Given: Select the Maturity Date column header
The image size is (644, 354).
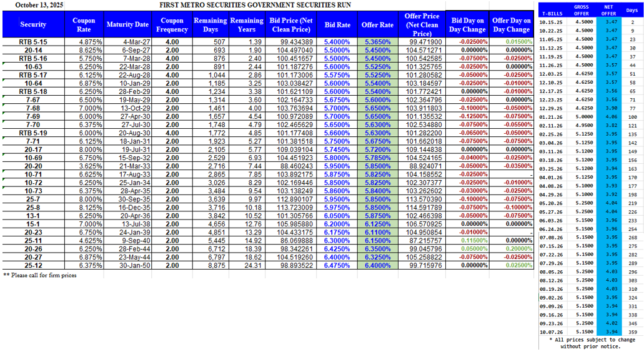Looking at the screenshot, I should point(127,24).
